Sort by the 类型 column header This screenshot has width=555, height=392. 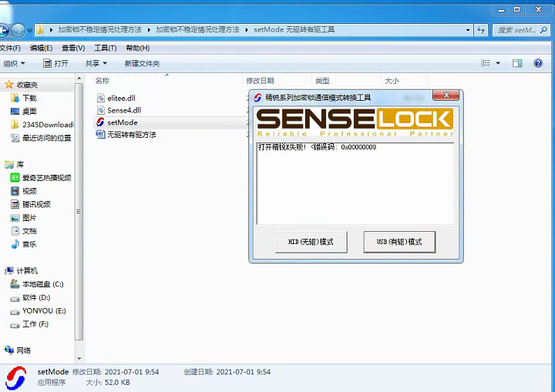pos(322,81)
